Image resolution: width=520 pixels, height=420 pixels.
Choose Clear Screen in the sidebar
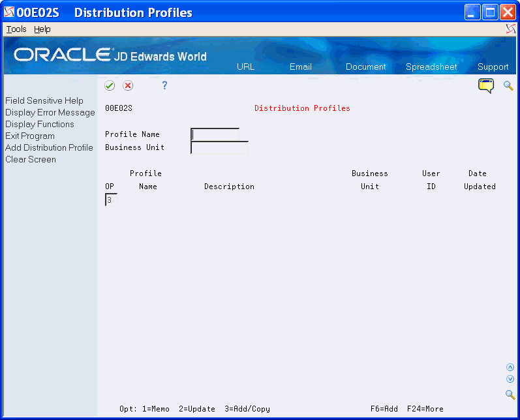click(x=31, y=159)
